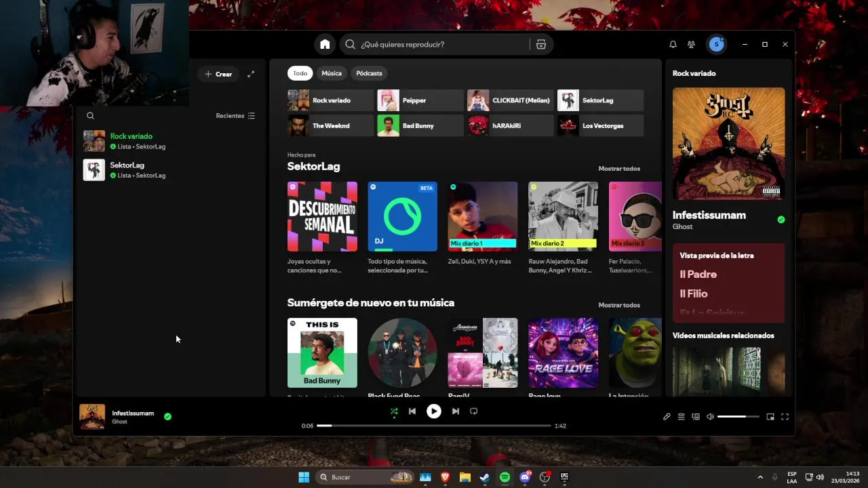This screenshot has width=868, height=488.
Task: Open The Weeknd shortcut tile
Action: [x=330, y=125]
